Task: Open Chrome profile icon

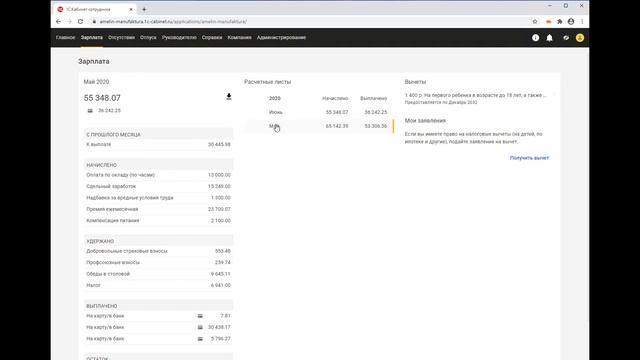Action: point(571,22)
